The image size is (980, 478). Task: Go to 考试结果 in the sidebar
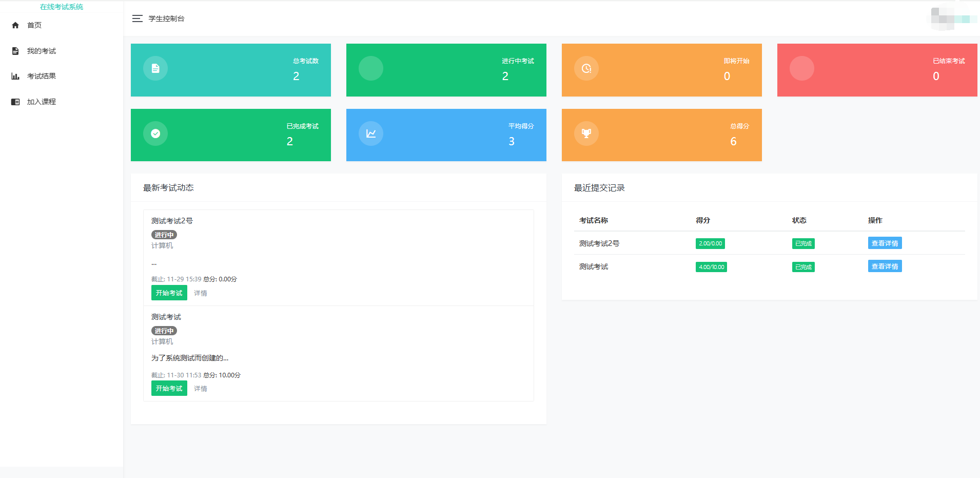point(42,76)
